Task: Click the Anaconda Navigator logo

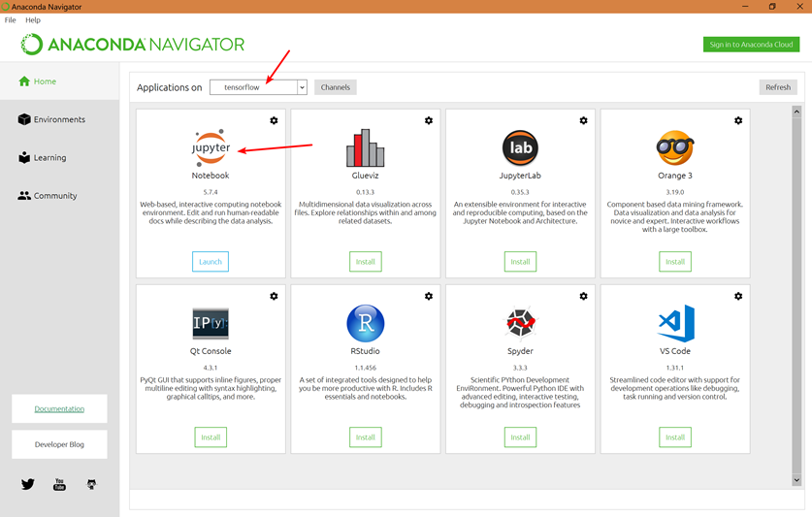Action: pyautogui.click(x=132, y=45)
